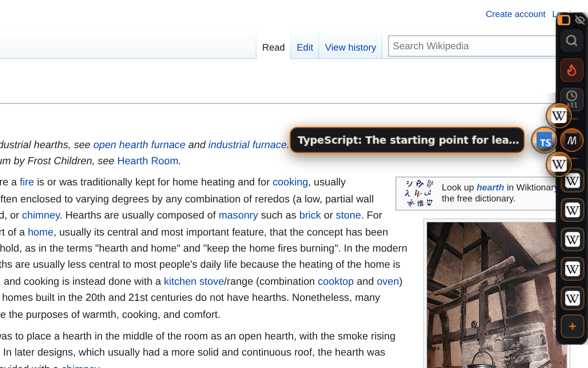Image resolution: width=588 pixels, height=368 pixels.
Task: Focus the Search Wikipedia input field
Action: [473, 46]
